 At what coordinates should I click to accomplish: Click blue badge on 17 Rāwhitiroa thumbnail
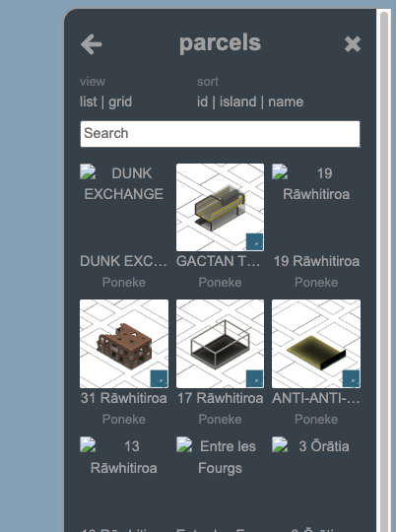pyautogui.click(x=254, y=378)
